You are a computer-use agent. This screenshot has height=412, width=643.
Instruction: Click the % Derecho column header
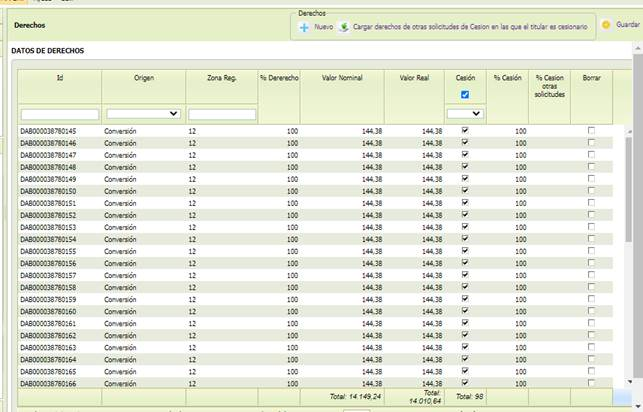coord(279,77)
